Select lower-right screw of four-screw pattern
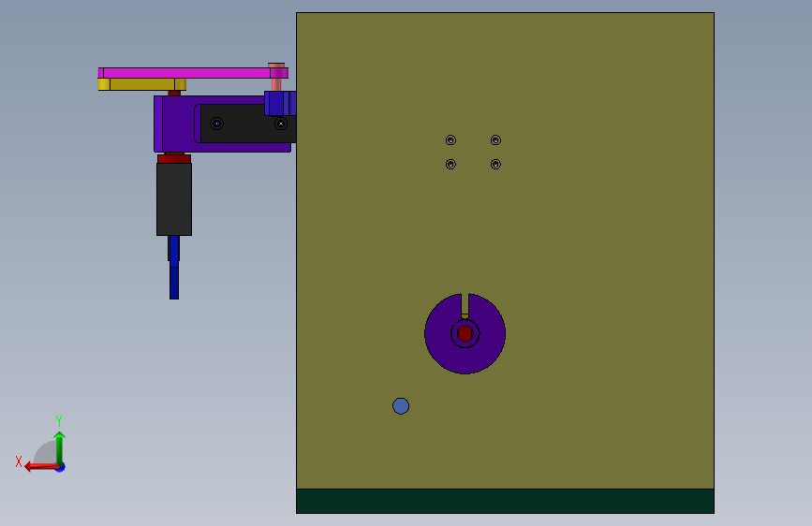This screenshot has height=526, width=812. pyautogui.click(x=495, y=164)
